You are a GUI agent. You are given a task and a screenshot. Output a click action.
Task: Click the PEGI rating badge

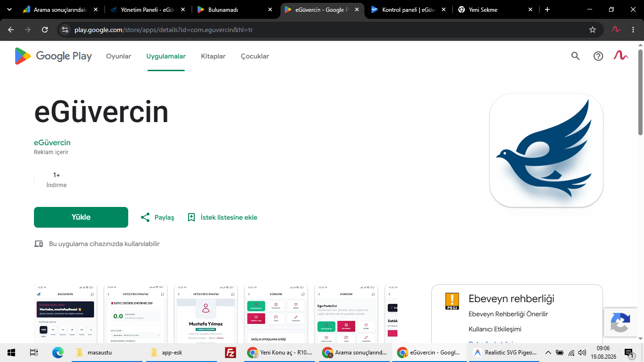(452, 301)
